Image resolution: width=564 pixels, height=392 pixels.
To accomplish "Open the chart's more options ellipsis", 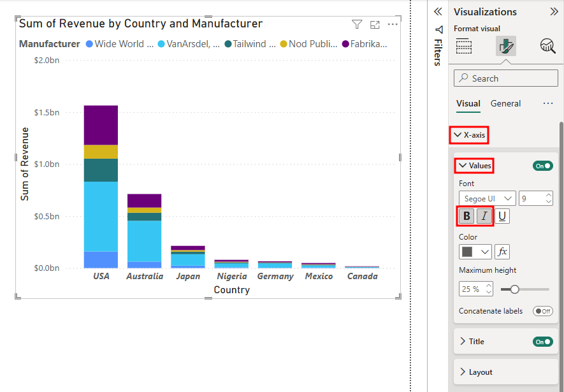I will (x=393, y=24).
